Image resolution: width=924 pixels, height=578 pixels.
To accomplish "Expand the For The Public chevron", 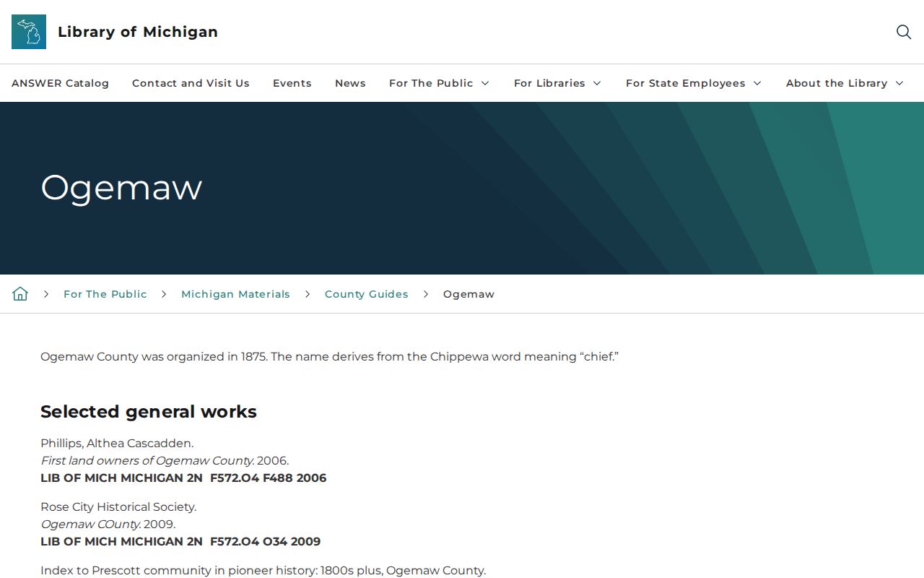I will (485, 83).
